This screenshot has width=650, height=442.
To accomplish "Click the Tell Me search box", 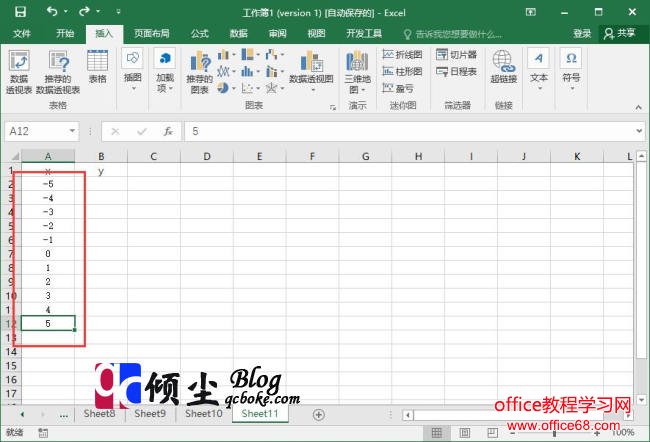I will tap(454, 34).
